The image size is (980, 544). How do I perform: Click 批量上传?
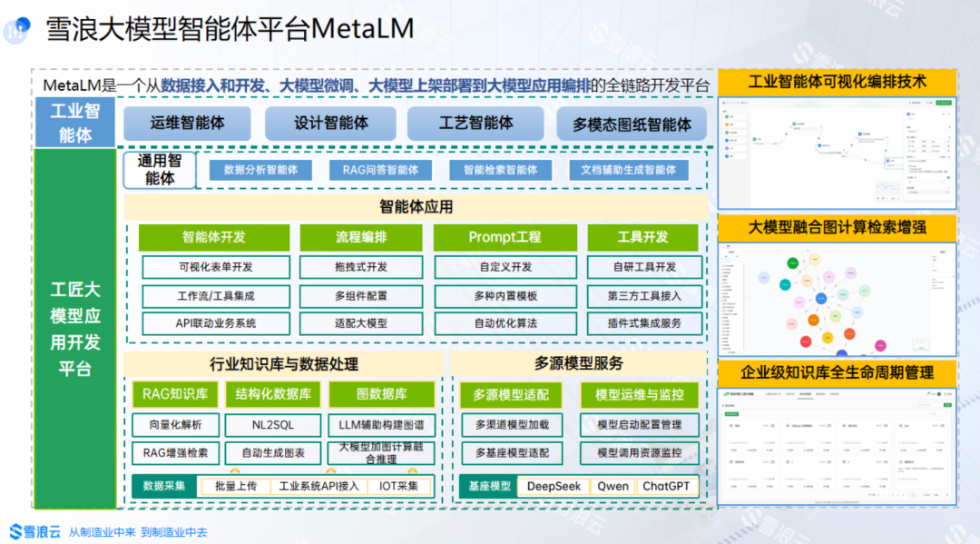(235, 486)
